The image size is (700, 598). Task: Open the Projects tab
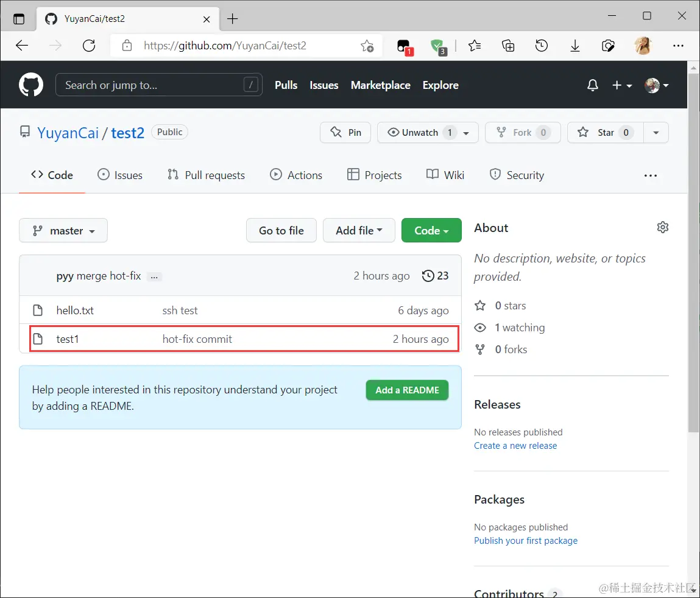375,175
